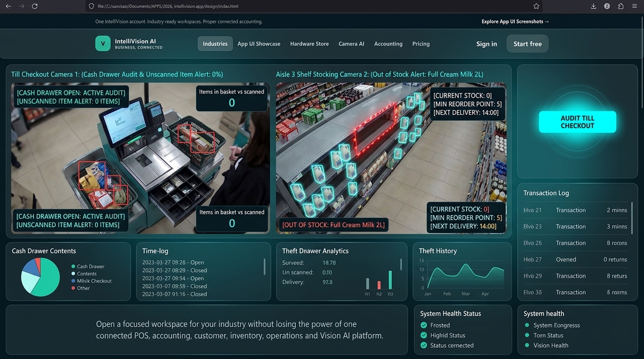The image size is (644, 359).
Task: Click the Start free button
Action: (527, 43)
